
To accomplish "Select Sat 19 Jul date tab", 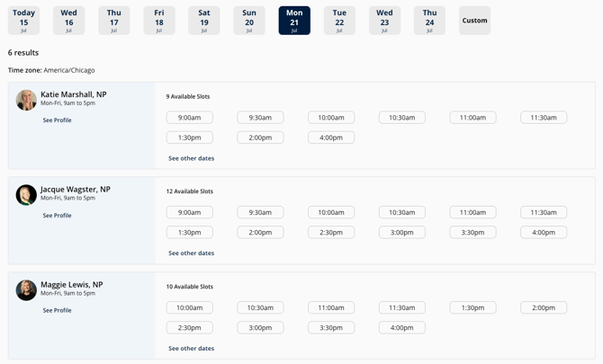I will coord(204,21).
